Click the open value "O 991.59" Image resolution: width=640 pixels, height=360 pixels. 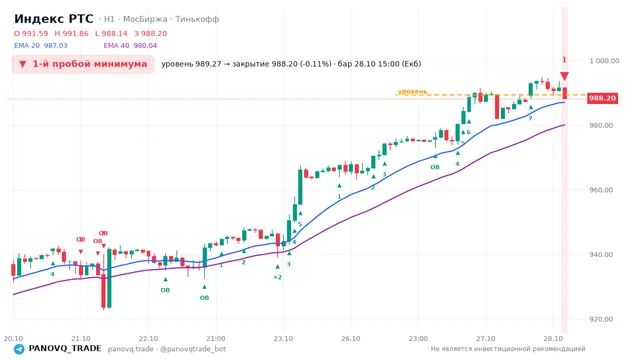[31, 33]
